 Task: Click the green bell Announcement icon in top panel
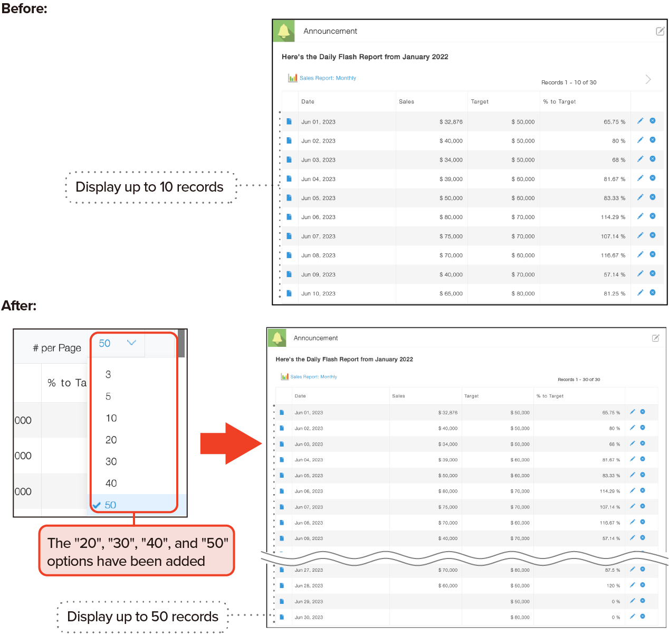point(284,31)
